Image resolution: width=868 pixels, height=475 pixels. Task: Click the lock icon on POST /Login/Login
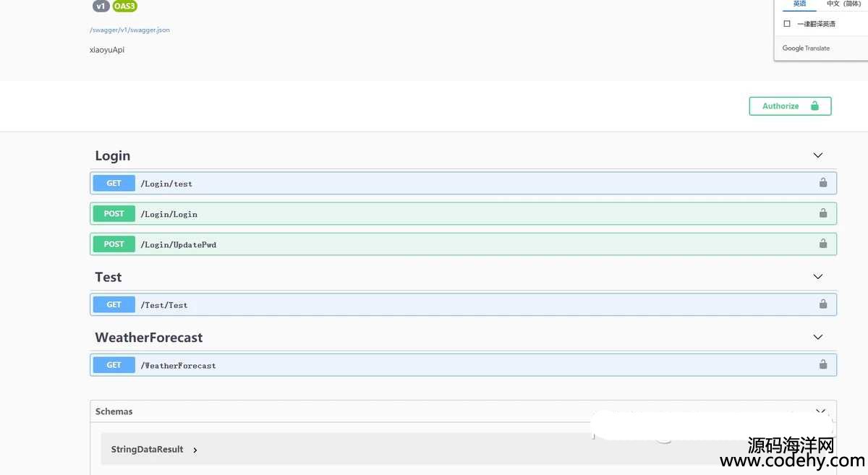click(822, 213)
